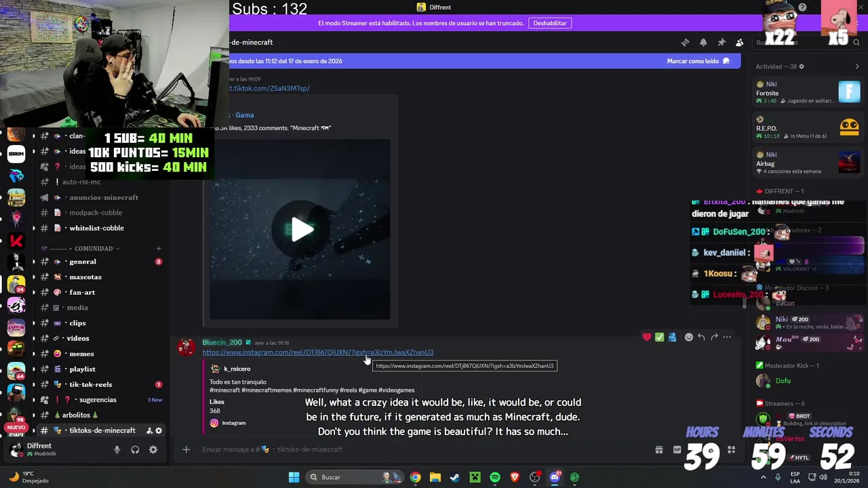This screenshot has width=868, height=488.
Task: Add blue reaction emoji to message
Action: tap(672, 337)
